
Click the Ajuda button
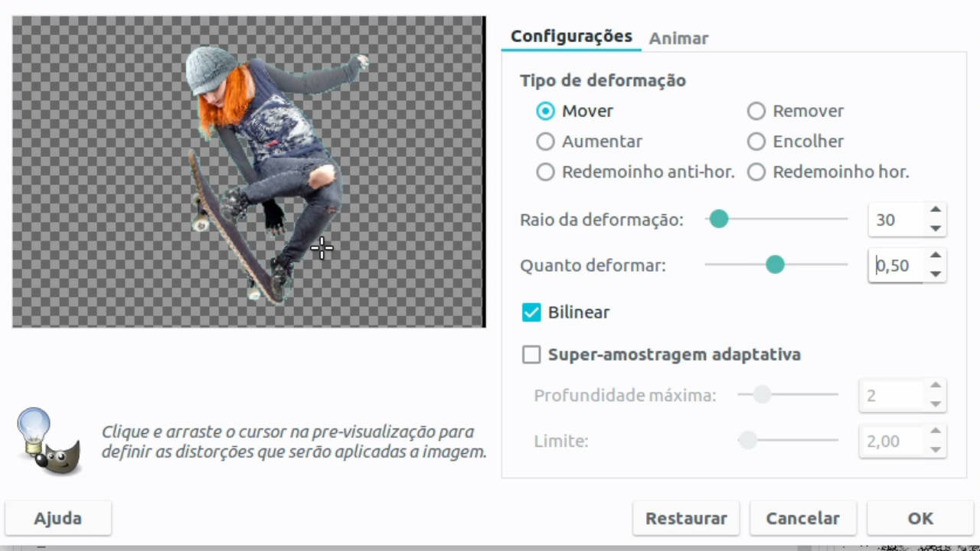[58, 518]
